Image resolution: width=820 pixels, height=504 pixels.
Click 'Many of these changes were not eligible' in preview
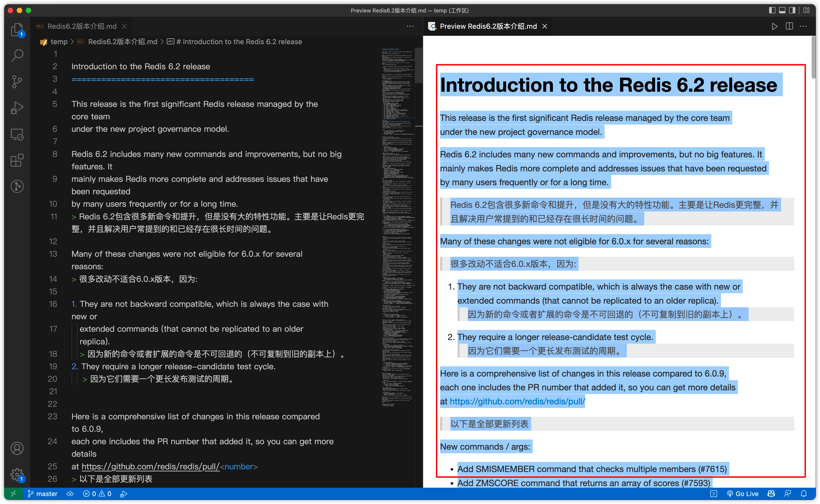tap(575, 241)
